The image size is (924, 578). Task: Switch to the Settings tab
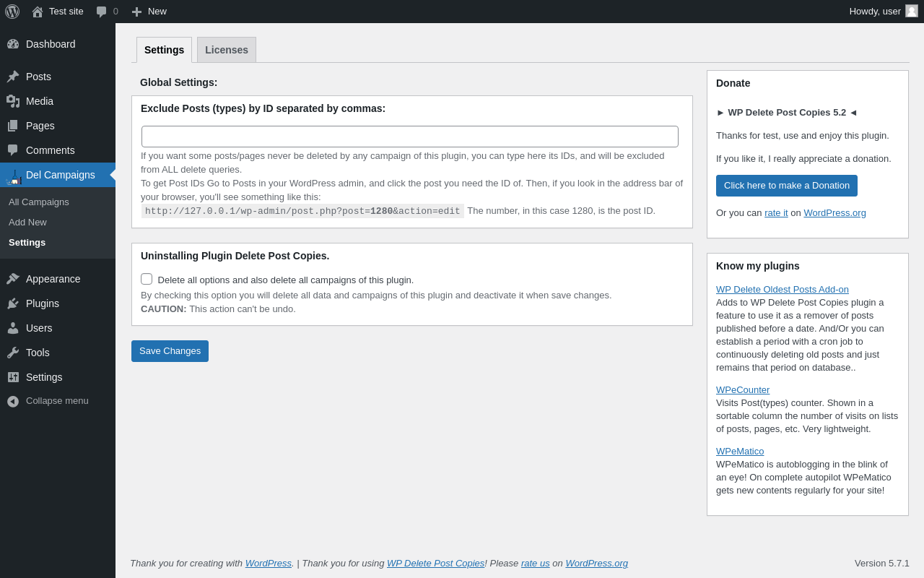click(164, 50)
